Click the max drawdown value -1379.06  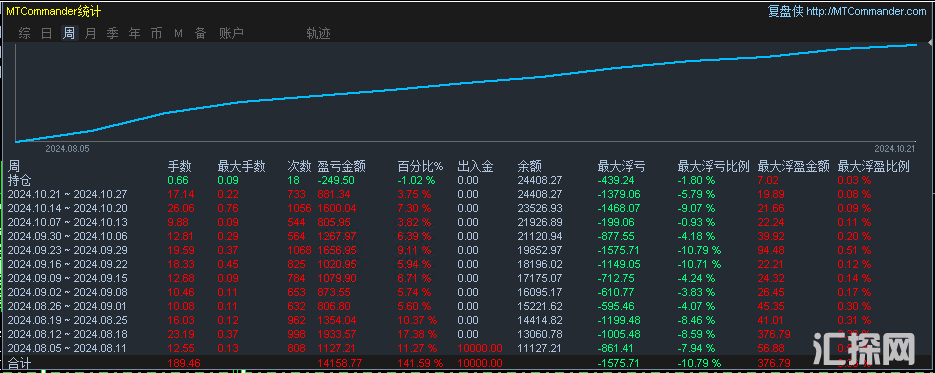(x=619, y=194)
